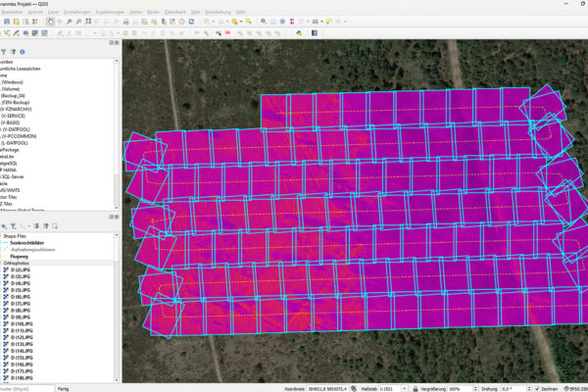The image size is (588, 392).
Task: Collapse all in browser panel toolbar
Action: click(13, 52)
